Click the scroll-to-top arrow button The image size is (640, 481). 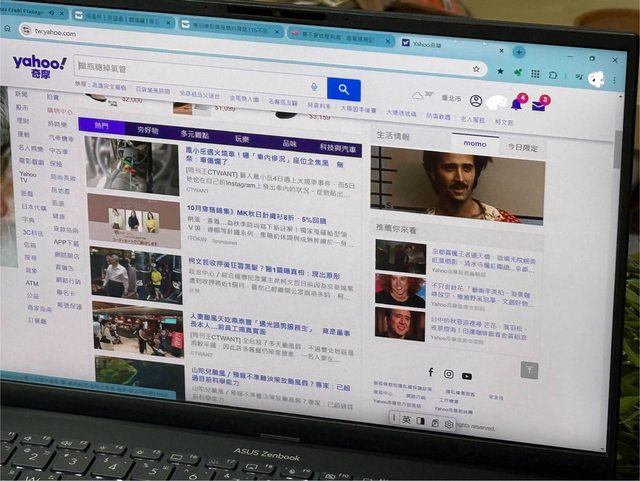(x=529, y=370)
